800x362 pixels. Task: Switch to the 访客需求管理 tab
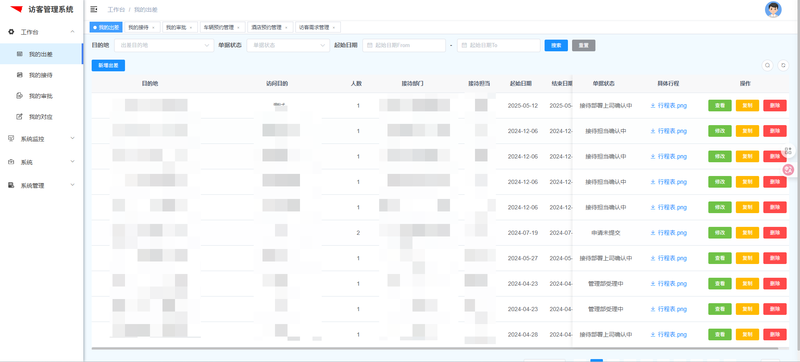click(318, 27)
